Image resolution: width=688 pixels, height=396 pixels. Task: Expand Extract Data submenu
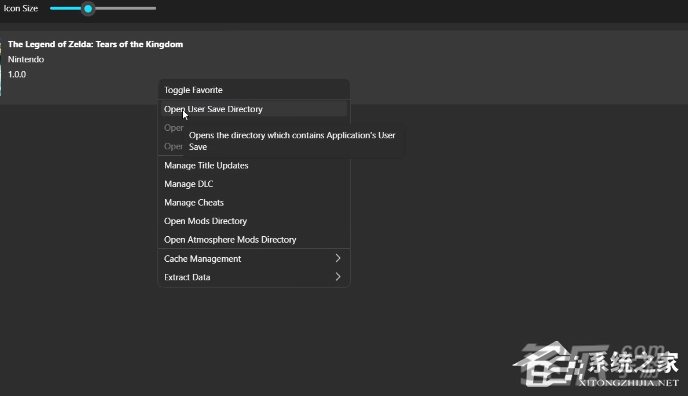click(254, 277)
